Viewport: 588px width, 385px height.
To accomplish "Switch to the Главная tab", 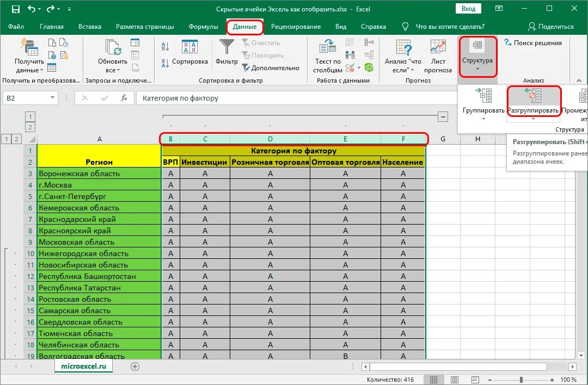I will [x=51, y=27].
